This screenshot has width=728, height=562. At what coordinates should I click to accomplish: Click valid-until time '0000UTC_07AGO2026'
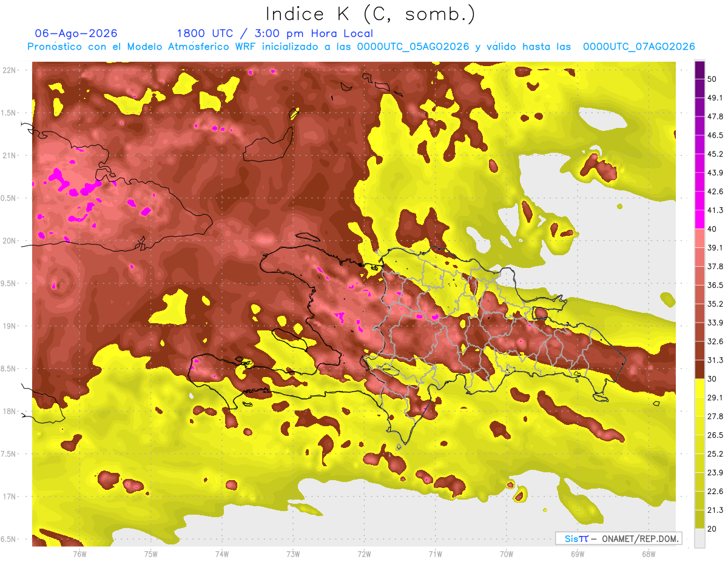point(639,47)
